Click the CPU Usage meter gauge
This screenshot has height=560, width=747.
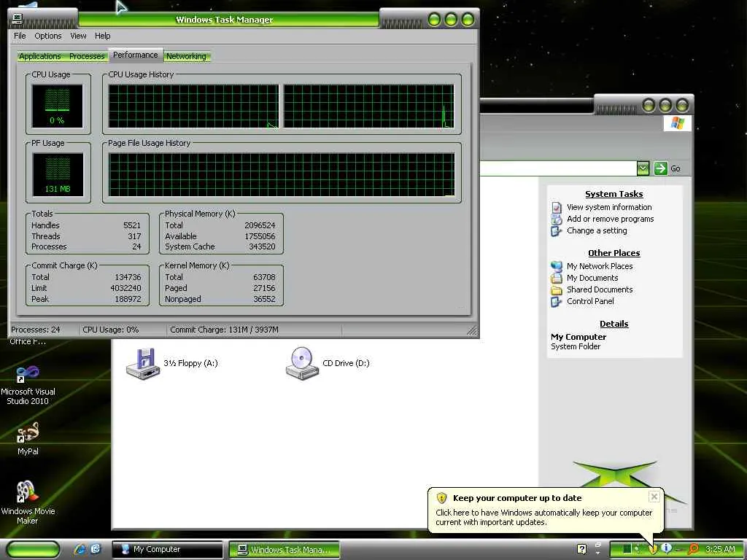click(x=57, y=106)
